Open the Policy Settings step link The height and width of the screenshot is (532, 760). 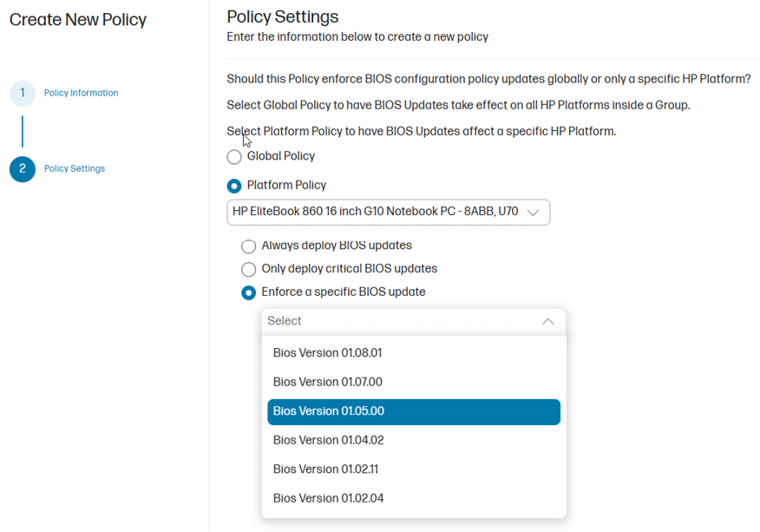pyautogui.click(x=74, y=168)
